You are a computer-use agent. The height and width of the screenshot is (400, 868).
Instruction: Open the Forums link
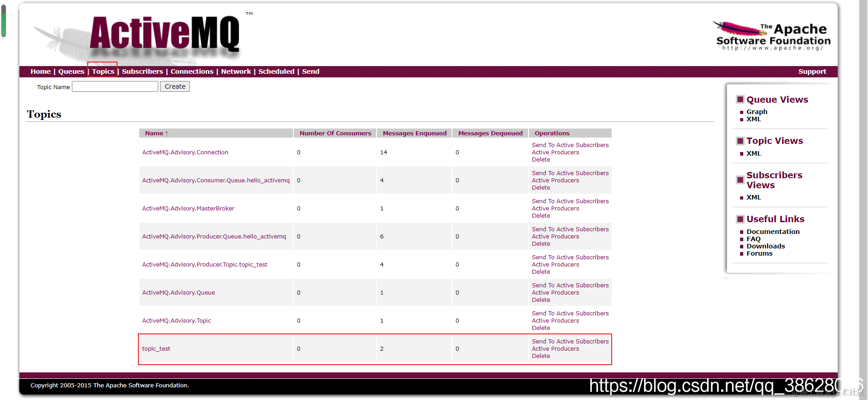tap(759, 253)
